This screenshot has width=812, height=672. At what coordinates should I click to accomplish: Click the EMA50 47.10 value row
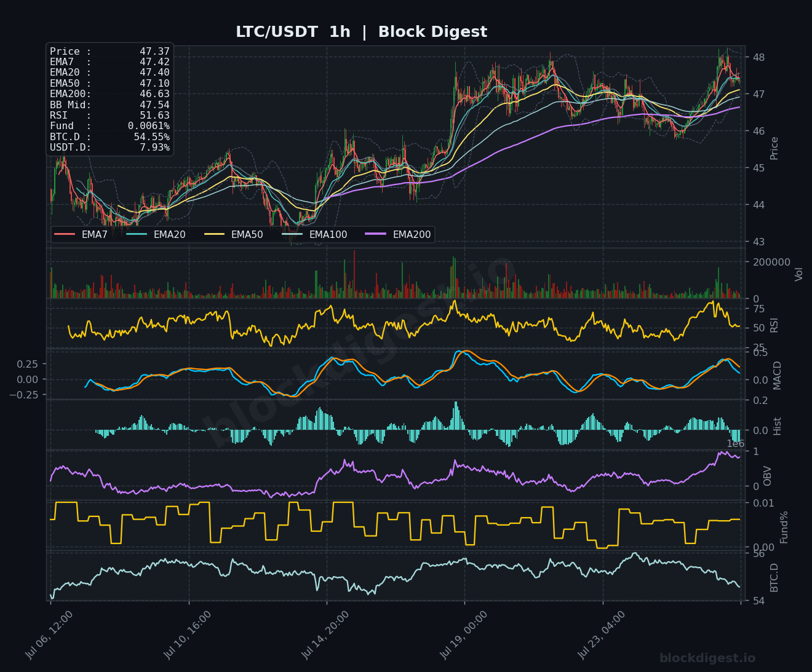click(x=109, y=83)
